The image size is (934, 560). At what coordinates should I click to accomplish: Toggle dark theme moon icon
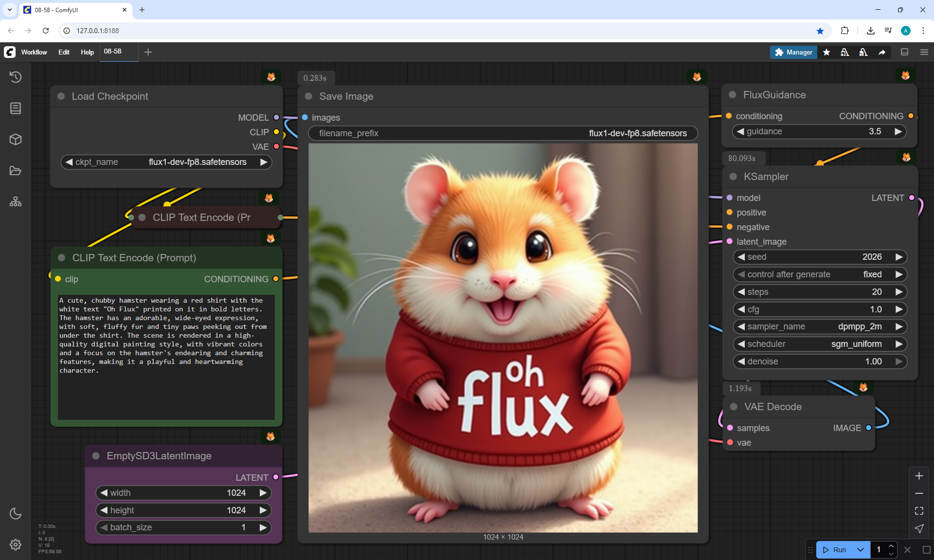click(x=16, y=513)
